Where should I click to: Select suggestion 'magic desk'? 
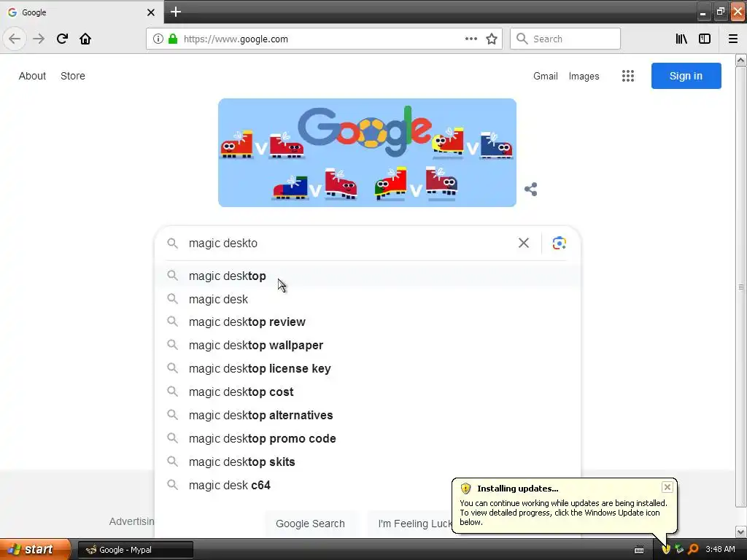(368, 299)
